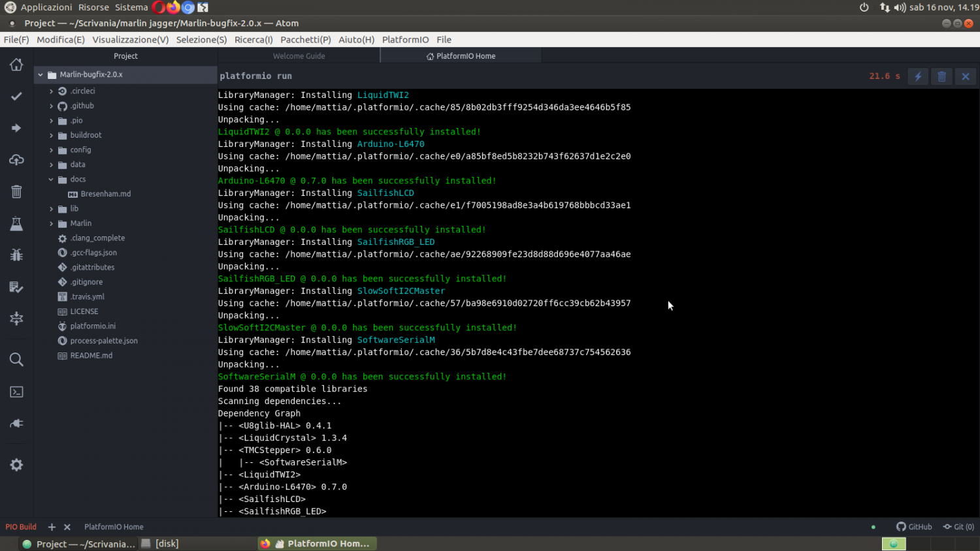Click the clock showing sab 16 nov
Screen dimensions: 980x551
[x=944, y=7]
